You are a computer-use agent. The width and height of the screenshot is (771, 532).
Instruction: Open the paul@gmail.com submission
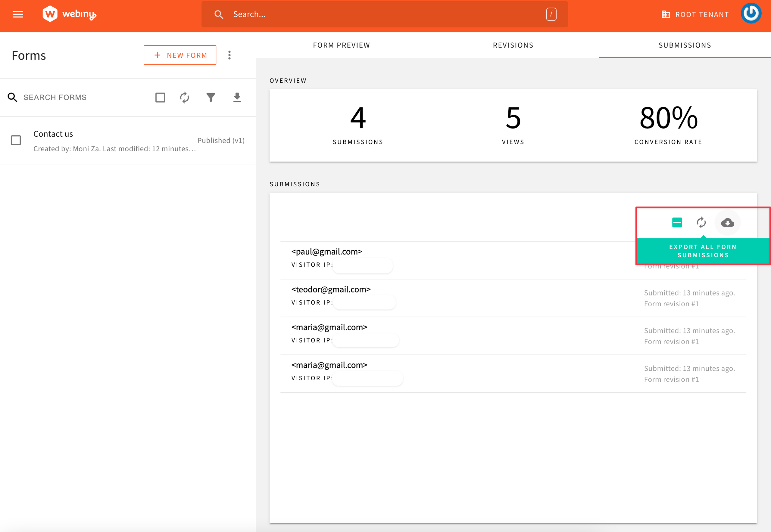click(326, 252)
